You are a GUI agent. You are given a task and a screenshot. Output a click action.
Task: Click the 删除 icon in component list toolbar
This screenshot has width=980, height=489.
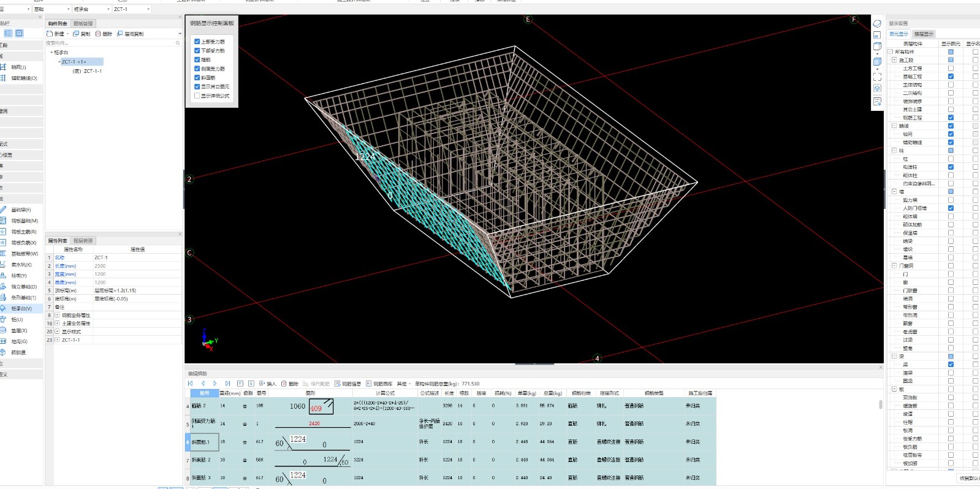coord(98,34)
